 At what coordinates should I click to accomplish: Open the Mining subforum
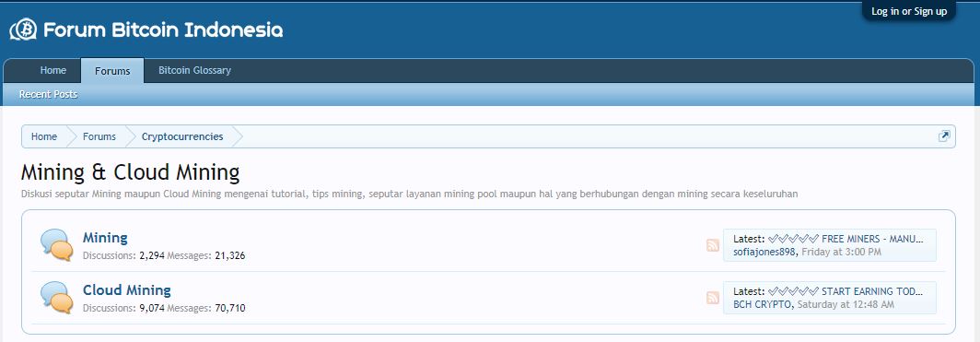click(x=105, y=238)
